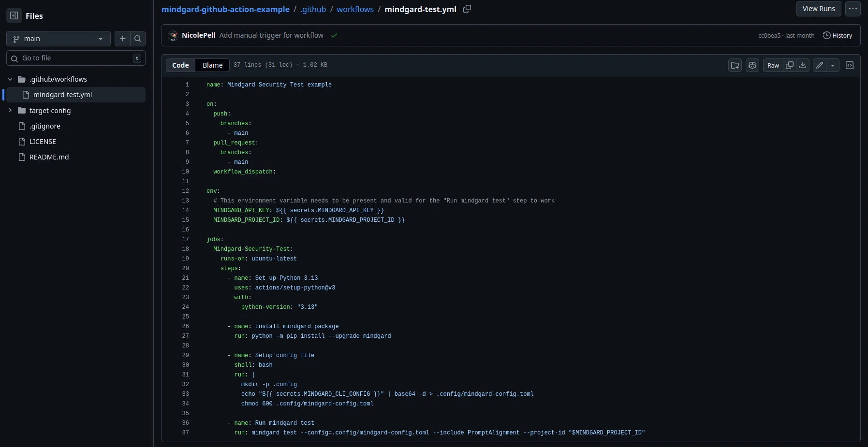The image size is (868, 447).
Task: Select the Code tab
Action: point(180,65)
